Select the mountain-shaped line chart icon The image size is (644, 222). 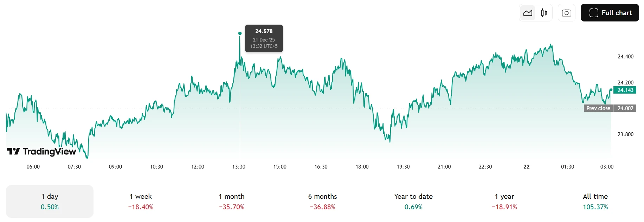pyautogui.click(x=528, y=12)
